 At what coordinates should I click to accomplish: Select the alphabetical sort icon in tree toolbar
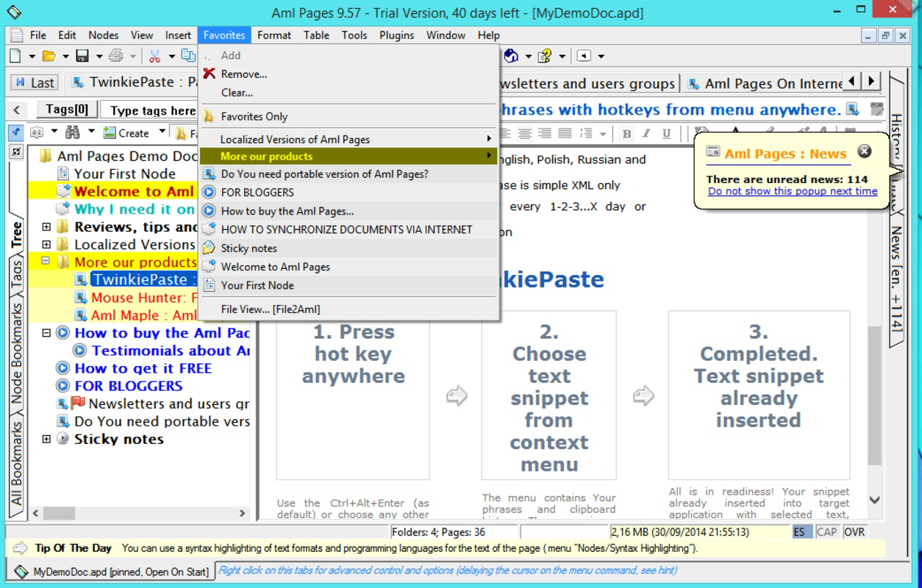(x=37, y=133)
